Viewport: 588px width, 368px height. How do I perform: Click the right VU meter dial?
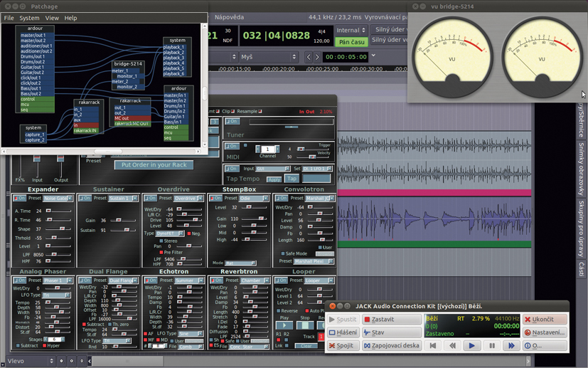[542, 56]
